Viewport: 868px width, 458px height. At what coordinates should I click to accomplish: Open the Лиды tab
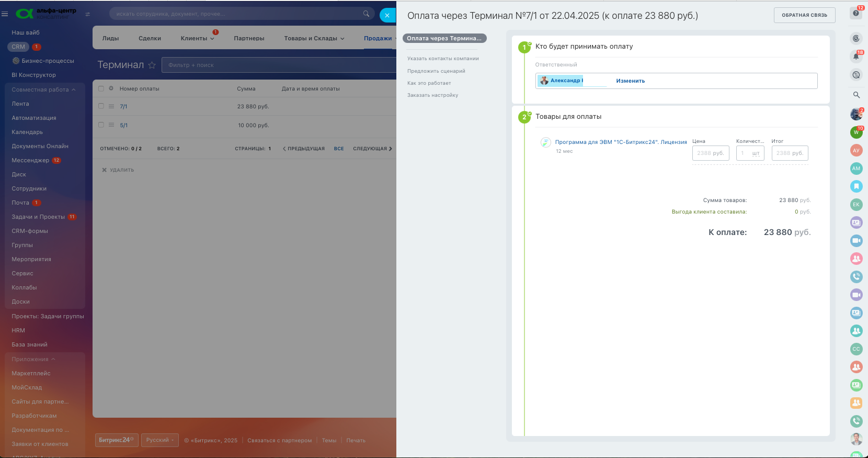(110, 38)
